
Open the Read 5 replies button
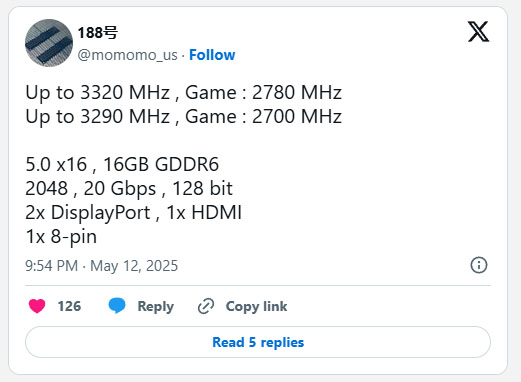click(x=258, y=342)
